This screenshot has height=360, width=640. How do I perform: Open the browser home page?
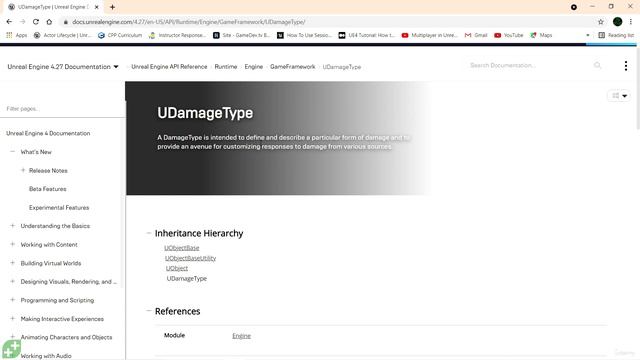pos(49,22)
